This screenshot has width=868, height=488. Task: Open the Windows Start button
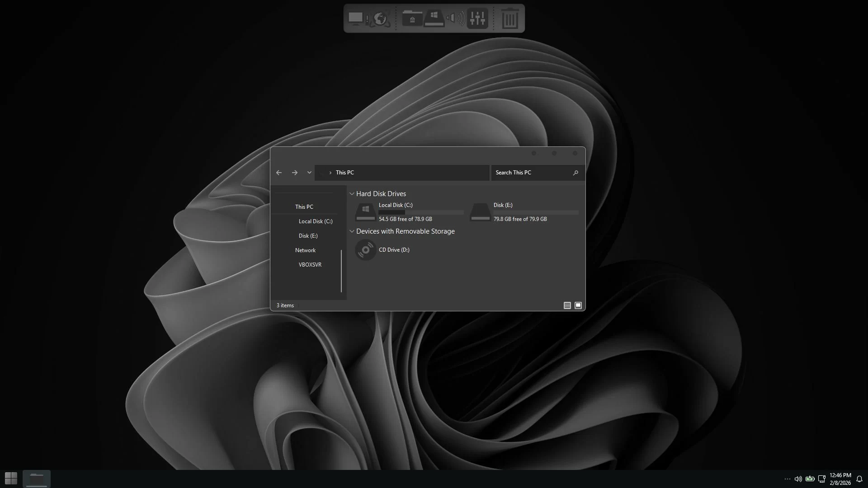[x=11, y=478]
